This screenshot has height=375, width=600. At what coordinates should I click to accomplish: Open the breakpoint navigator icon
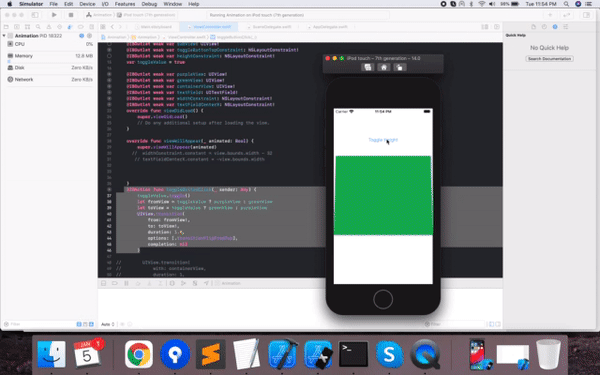tap(80, 27)
